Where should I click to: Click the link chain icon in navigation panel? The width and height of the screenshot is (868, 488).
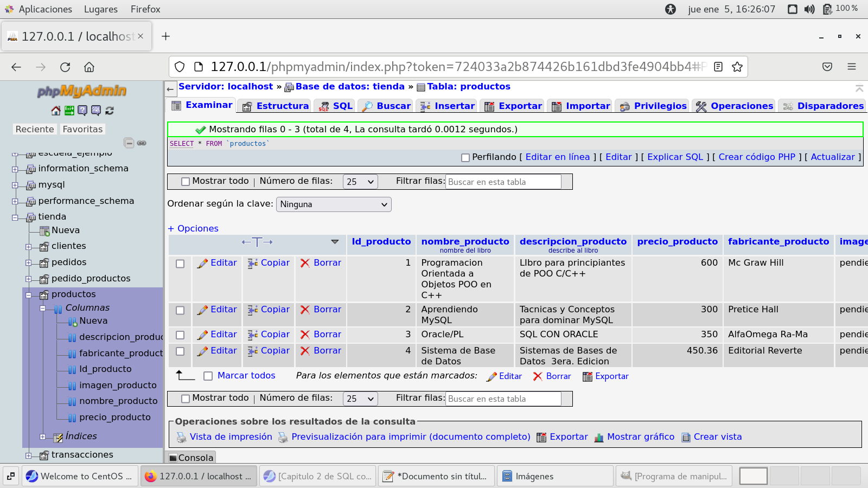[x=142, y=143]
